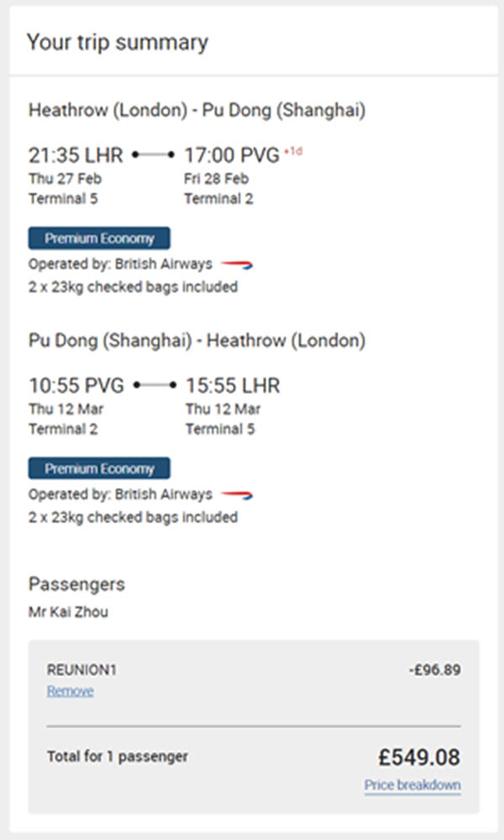Select the Your trip summary heading

[x=118, y=42]
